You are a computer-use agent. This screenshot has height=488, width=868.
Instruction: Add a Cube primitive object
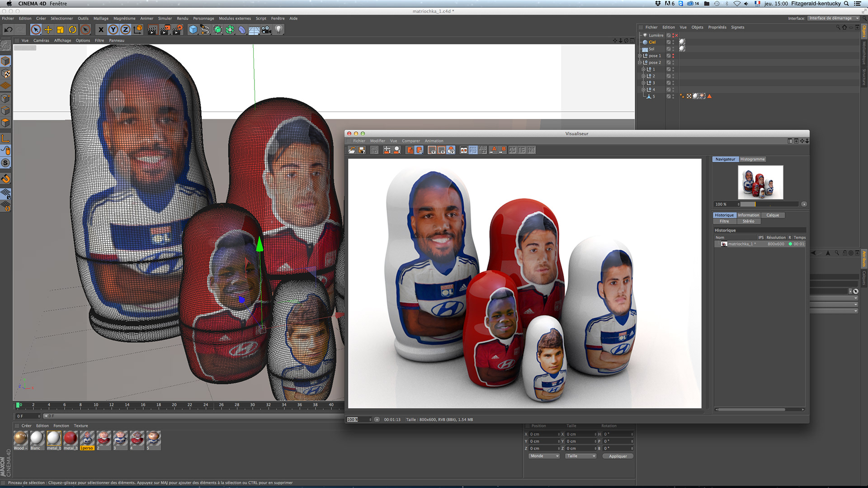coord(193,30)
